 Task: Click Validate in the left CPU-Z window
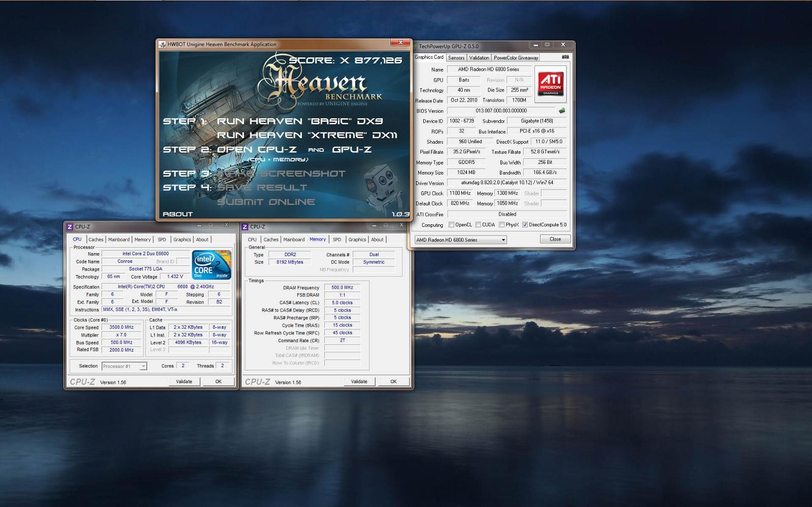click(x=184, y=382)
